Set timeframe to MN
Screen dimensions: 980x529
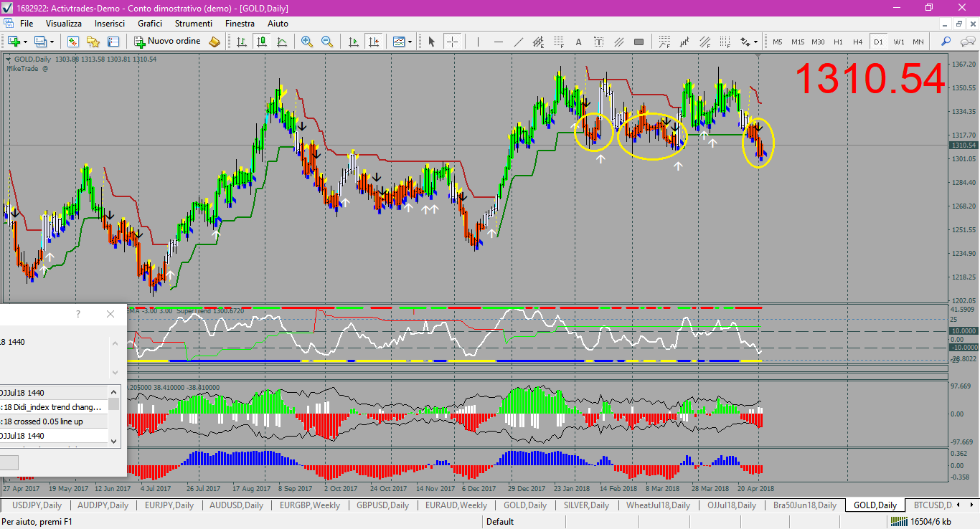tap(918, 42)
